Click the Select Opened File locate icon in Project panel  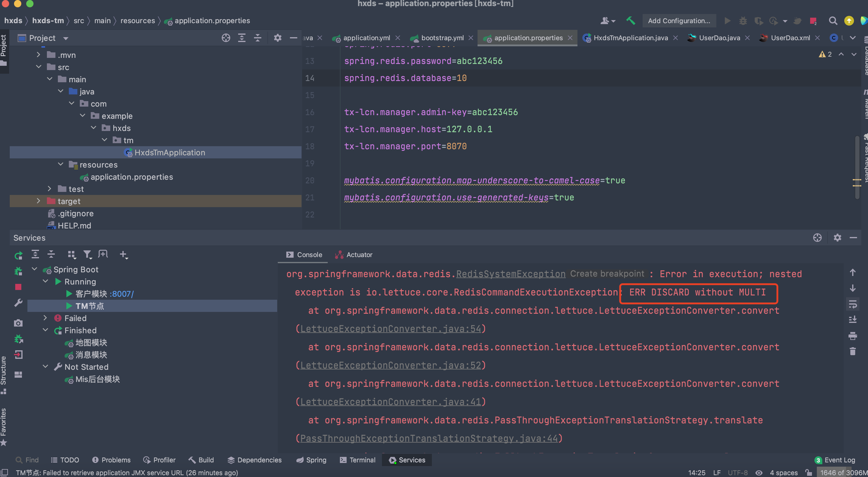pyautogui.click(x=226, y=38)
